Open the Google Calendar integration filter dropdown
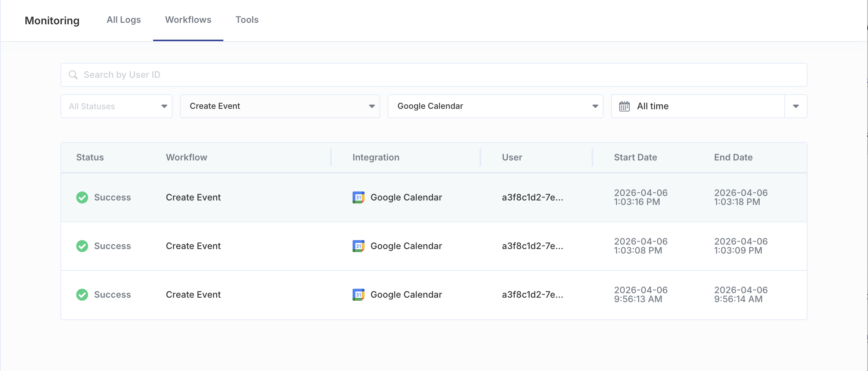868x371 pixels. (x=496, y=106)
